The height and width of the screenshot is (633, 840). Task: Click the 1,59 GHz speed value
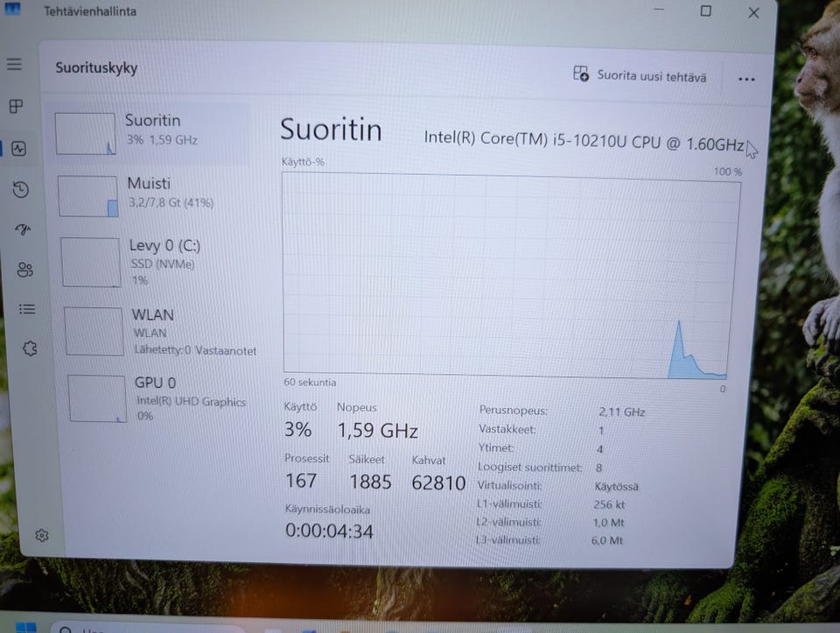378,431
